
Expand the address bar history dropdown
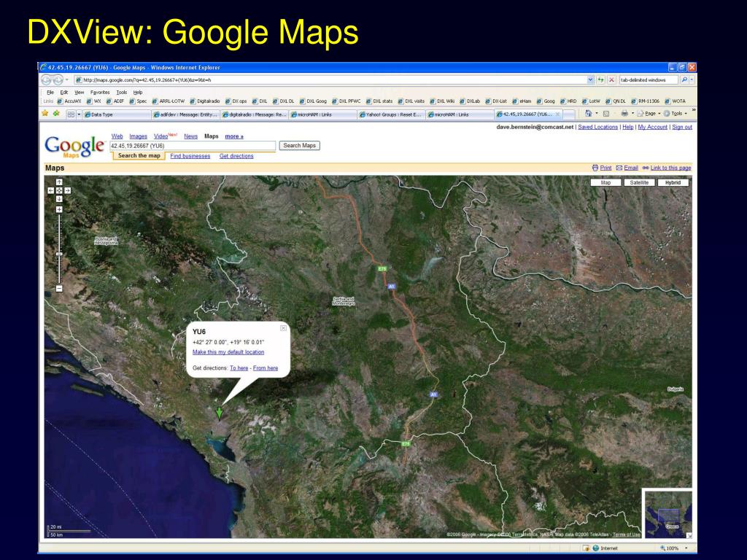(x=591, y=80)
